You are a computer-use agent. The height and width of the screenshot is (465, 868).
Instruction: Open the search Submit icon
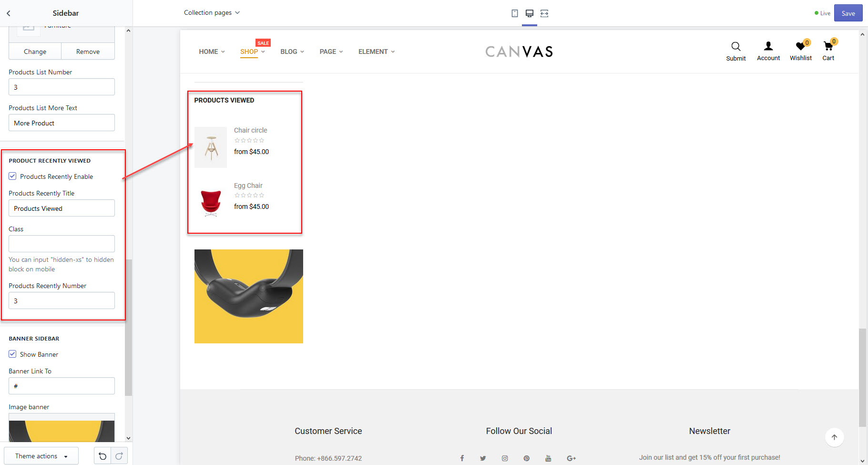click(x=736, y=46)
